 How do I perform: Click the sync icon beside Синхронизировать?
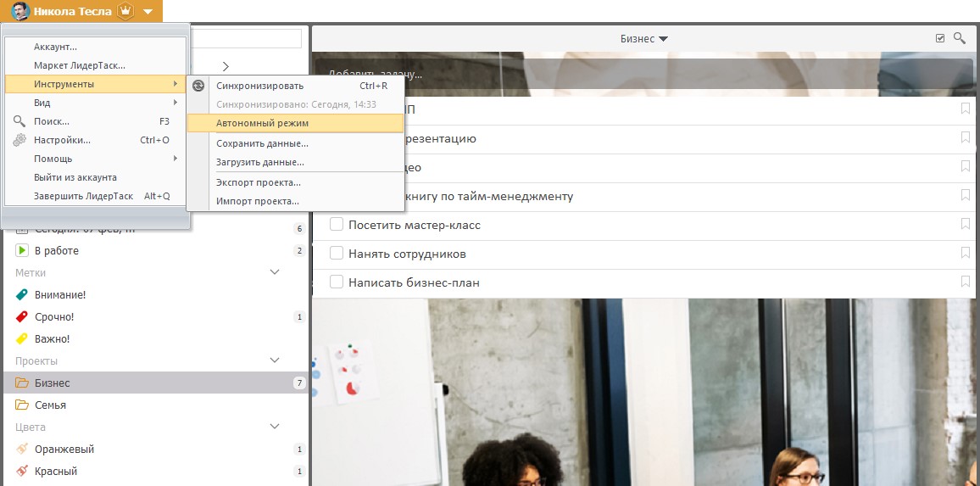click(198, 86)
